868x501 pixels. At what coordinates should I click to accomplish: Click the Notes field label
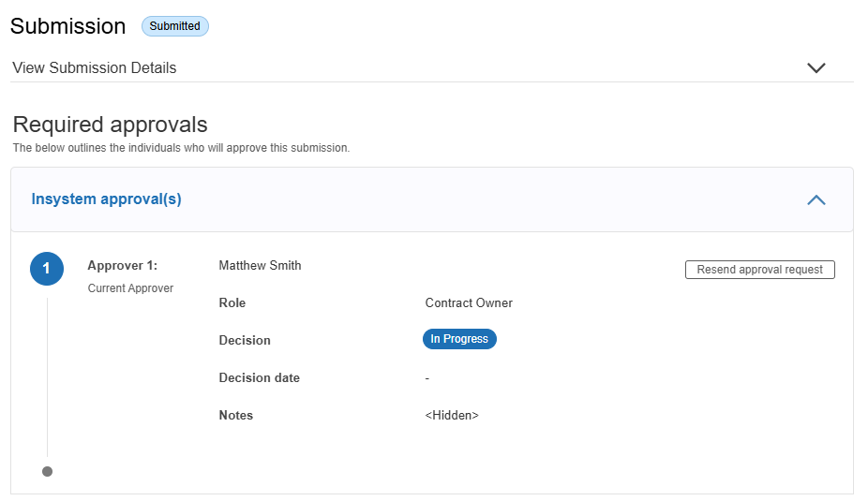point(236,415)
